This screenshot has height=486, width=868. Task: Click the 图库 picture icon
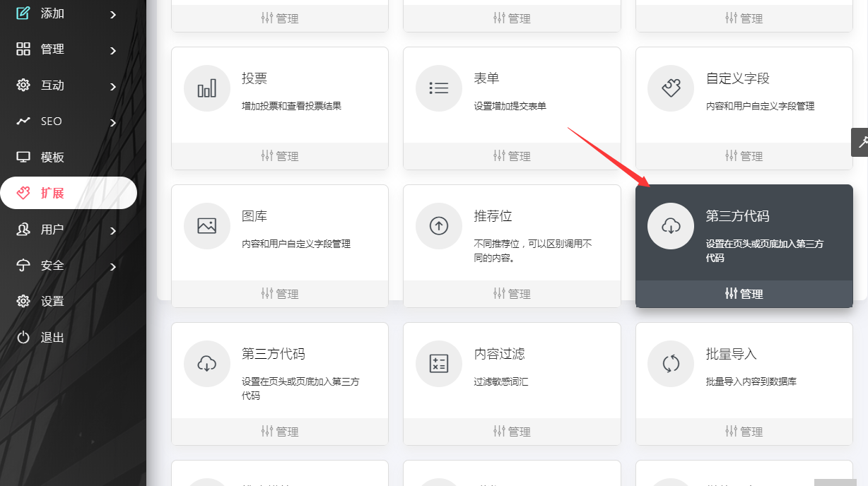(x=206, y=225)
